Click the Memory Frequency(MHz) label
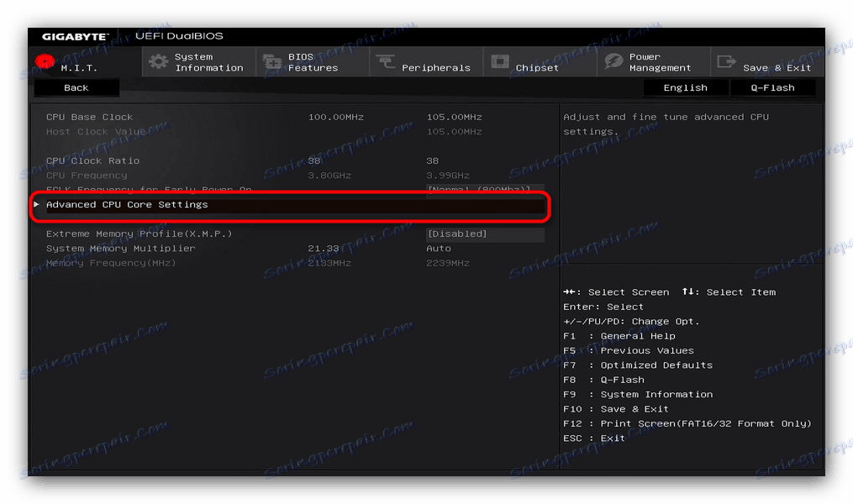 tap(111, 263)
